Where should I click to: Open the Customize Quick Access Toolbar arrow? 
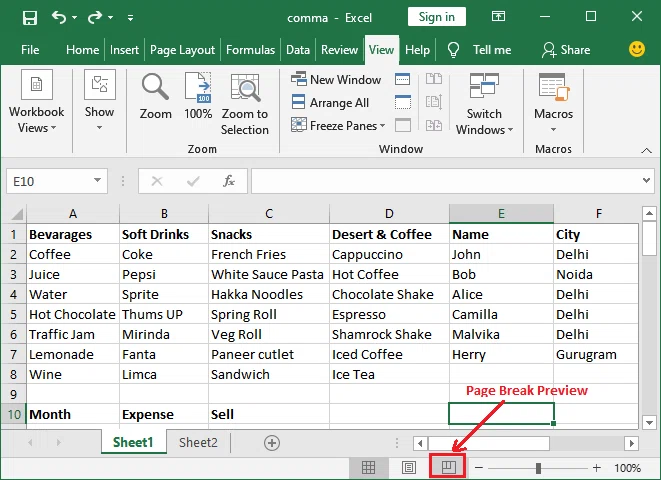click(131, 18)
